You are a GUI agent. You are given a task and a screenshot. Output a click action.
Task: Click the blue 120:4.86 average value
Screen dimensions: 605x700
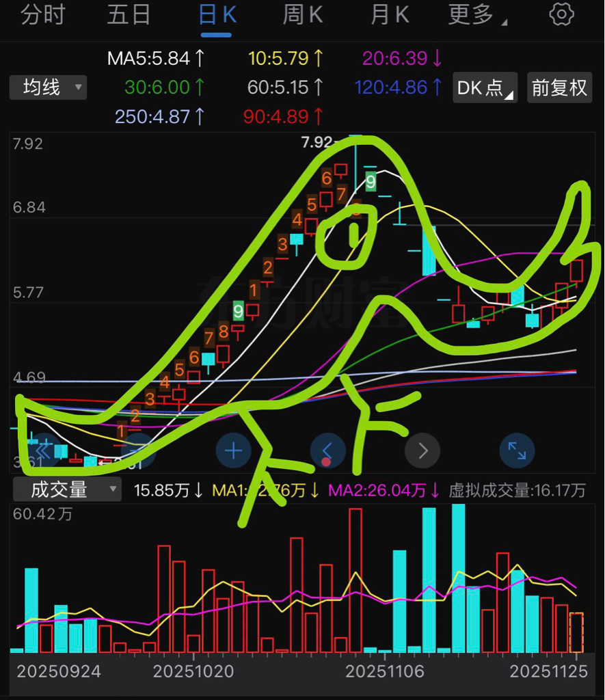tap(399, 87)
